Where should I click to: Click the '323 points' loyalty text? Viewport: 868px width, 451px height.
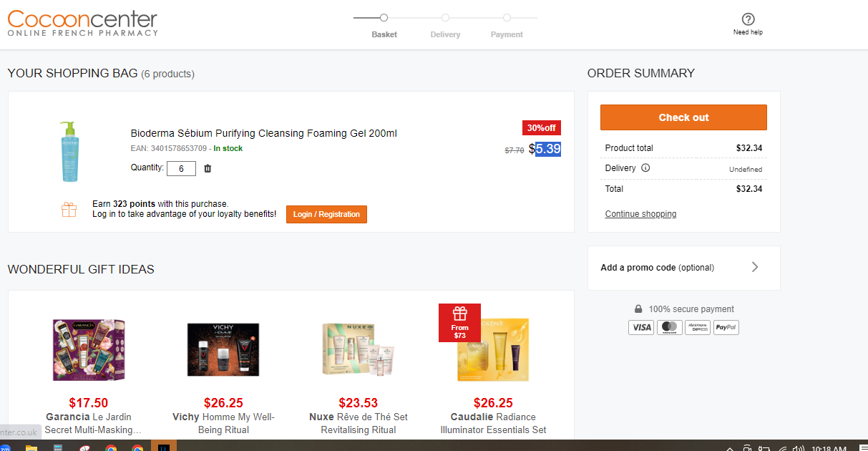(x=134, y=204)
